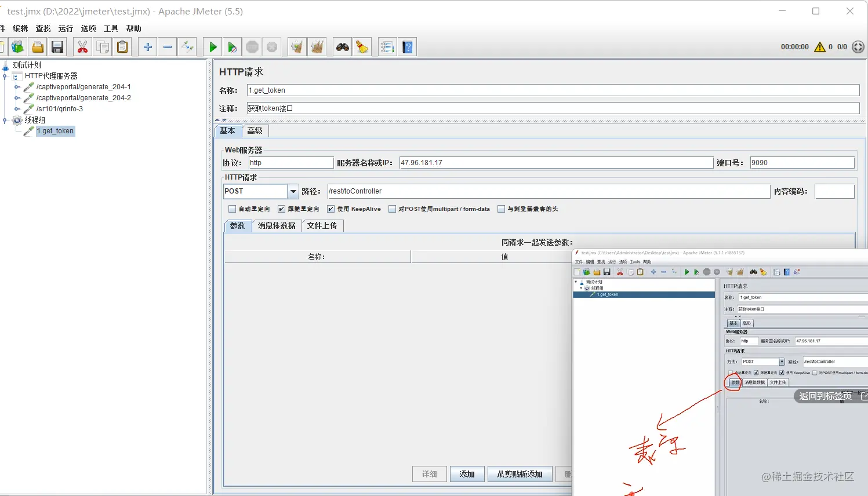This screenshot has height=496, width=868.
Task: Collapse the 线程组 tree node
Action: (x=5, y=121)
